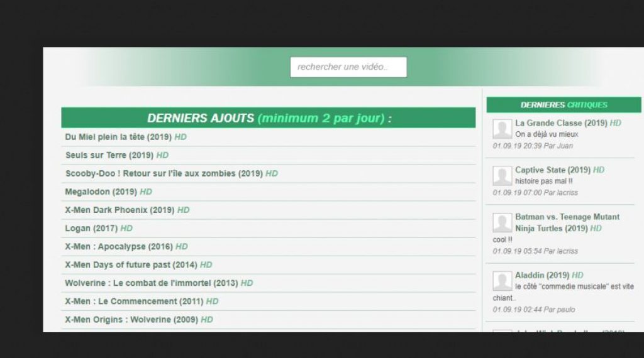Open 'Du Miel plein la tête (2019)' link
Viewport: 644px width, 358px height.
118,137
